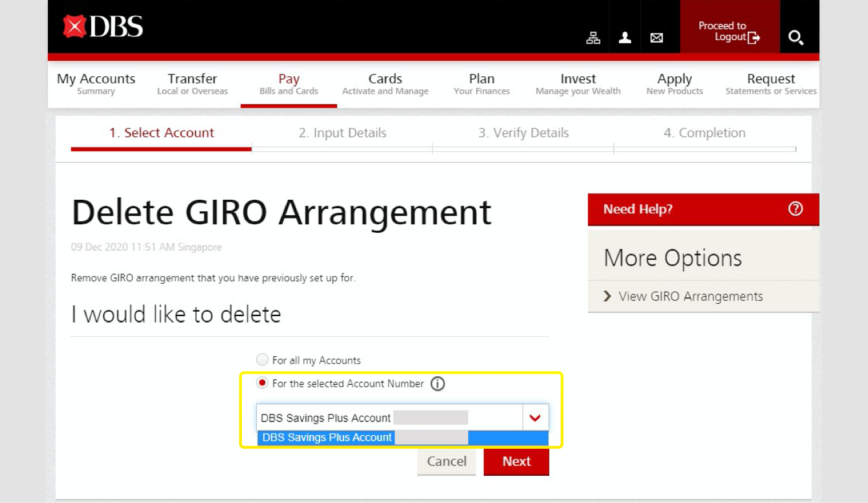Choose the highlighted DBS Savings Plus Account option
The image size is (868, 503).
tap(403, 438)
